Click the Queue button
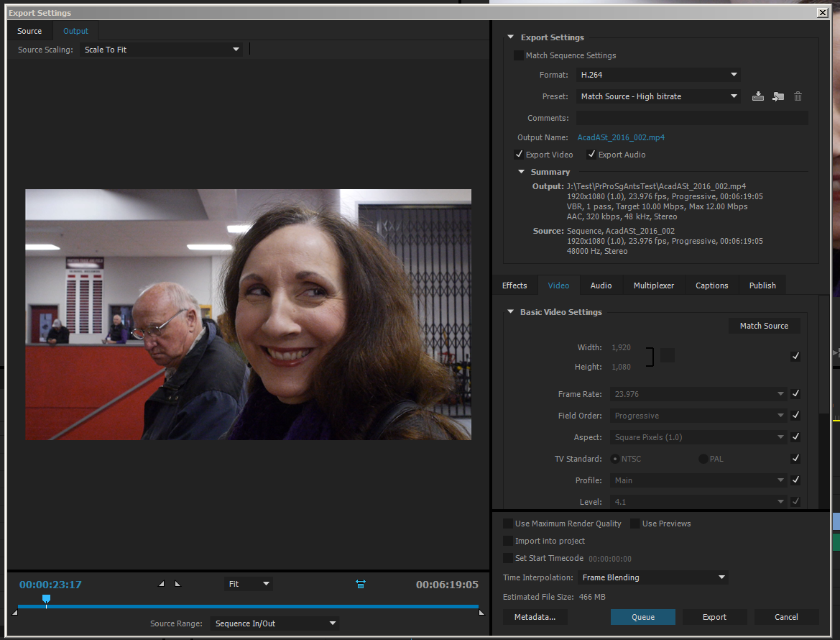The image size is (840, 640). click(642, 616)
